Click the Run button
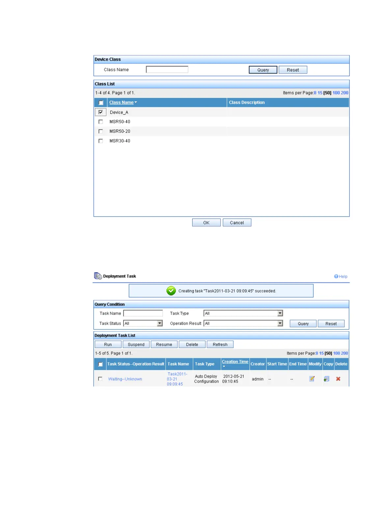 point(108,344)
